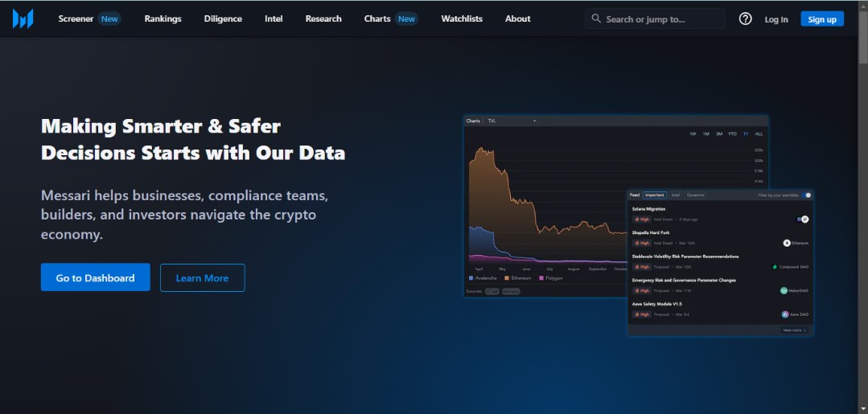Screen dimensions: 868x414
Task: Open the About nav item
Action: pyautogui.click(x=517, y=18)
